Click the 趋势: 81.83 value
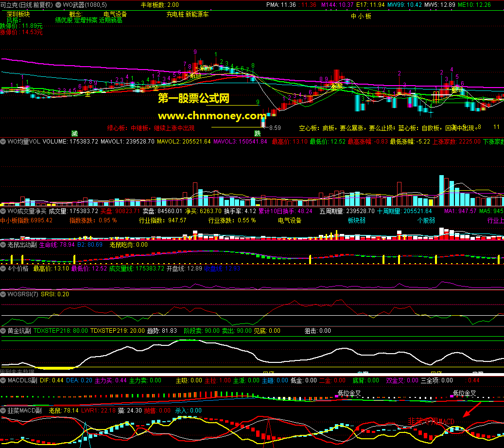Screen dimensions: 504x448 [x=162, y=331]
